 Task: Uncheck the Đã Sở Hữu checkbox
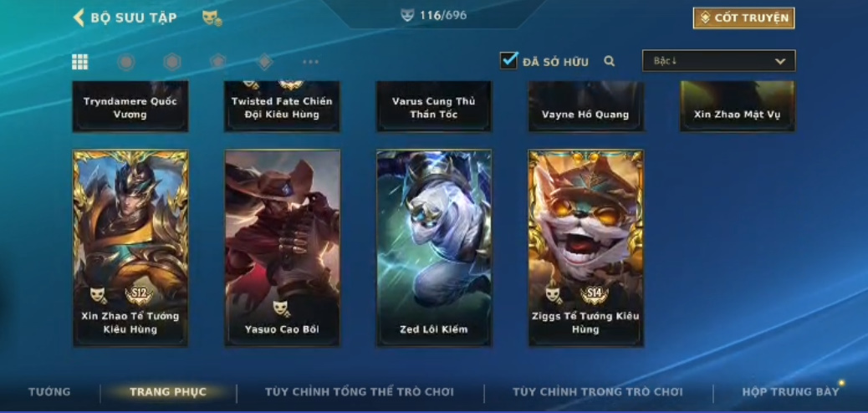[508, 60]
